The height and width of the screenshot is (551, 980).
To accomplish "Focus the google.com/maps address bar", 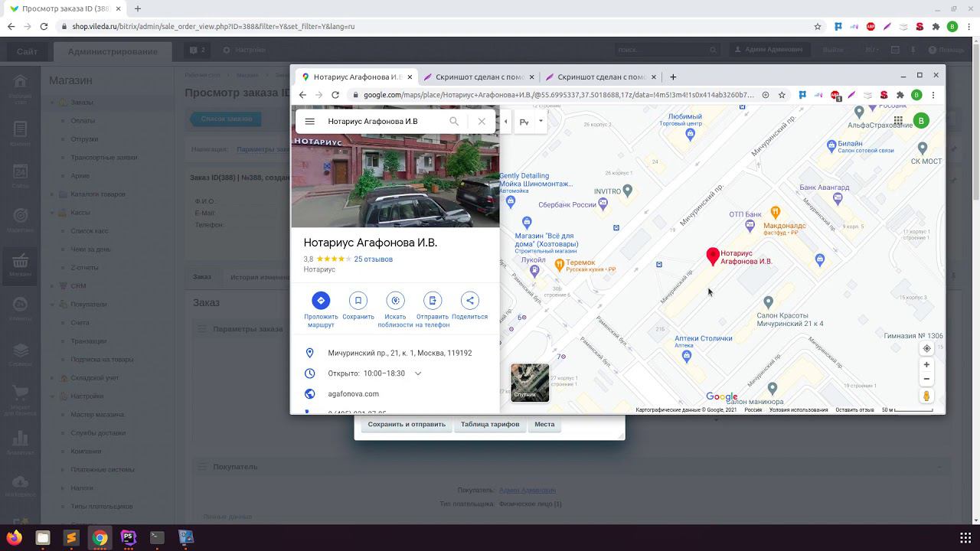I will (x=559, y=95).
